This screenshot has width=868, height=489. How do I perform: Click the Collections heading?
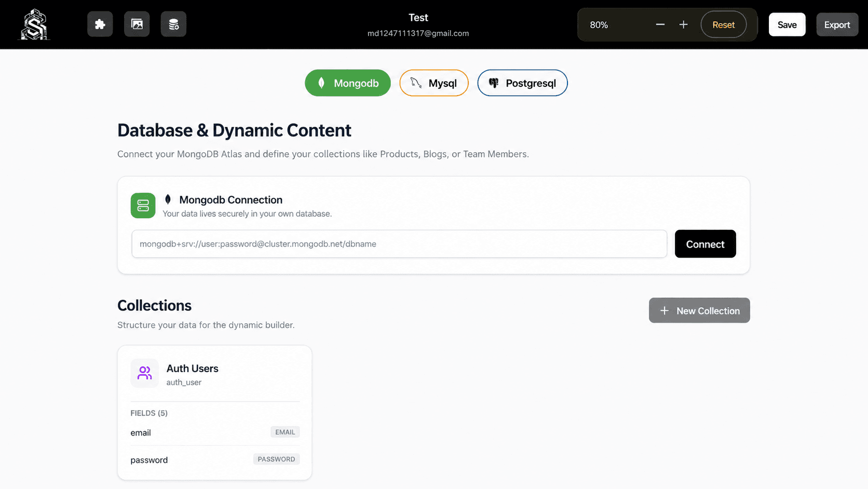[x=154, y=306]
